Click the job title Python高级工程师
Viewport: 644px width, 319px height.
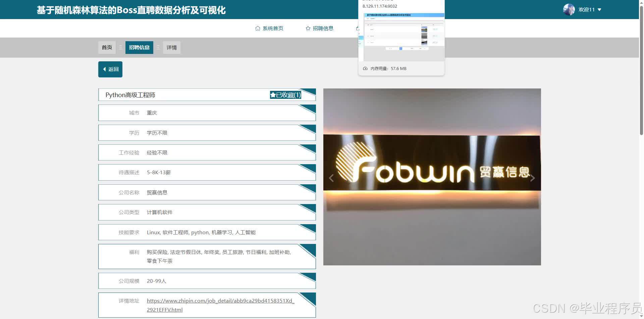130,95
